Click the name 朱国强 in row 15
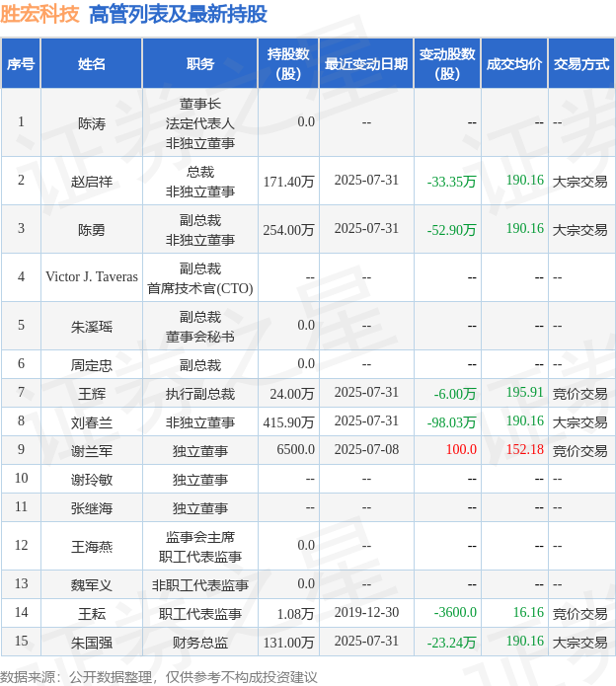Image resolution: width=616 pixels, height=686 pixels. (92, 643)
